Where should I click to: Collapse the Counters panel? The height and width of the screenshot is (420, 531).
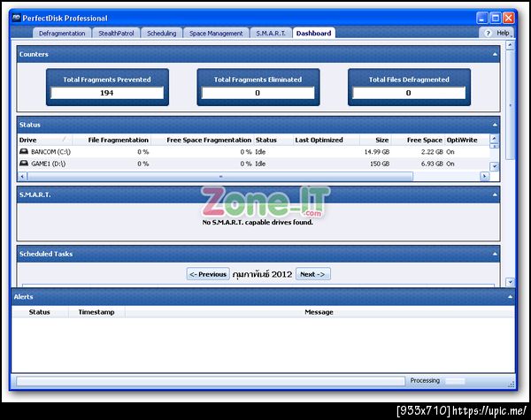[495, 54]
